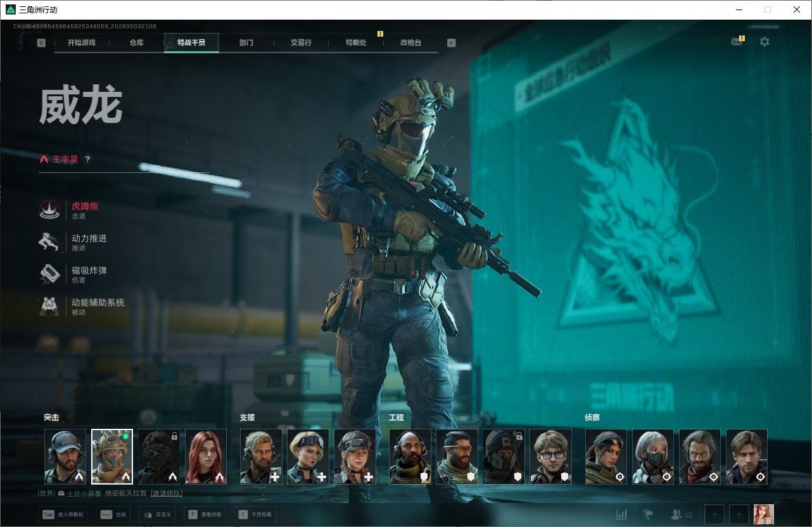Click the 虎蹲炮 skill name

85,206
